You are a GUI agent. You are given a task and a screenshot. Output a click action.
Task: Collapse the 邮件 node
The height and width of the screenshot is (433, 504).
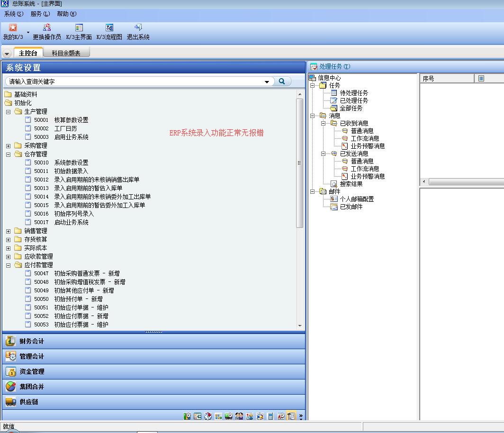pos(313,191)
